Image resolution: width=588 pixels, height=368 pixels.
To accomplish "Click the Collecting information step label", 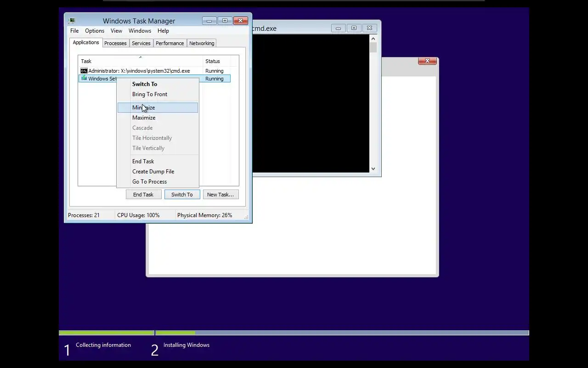I will (103, 345).
